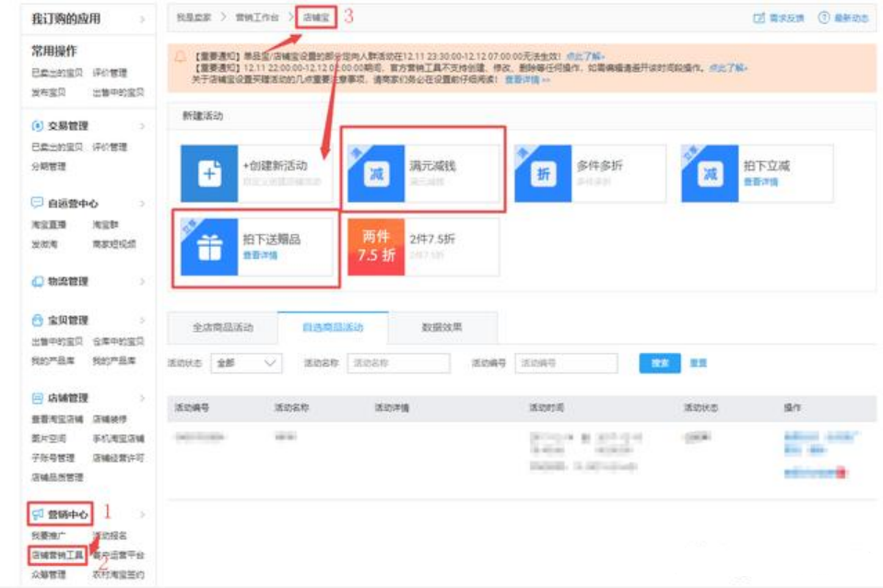
Task: Click the 满元减钱 blue 减 icon
Action: click(376, 173)
